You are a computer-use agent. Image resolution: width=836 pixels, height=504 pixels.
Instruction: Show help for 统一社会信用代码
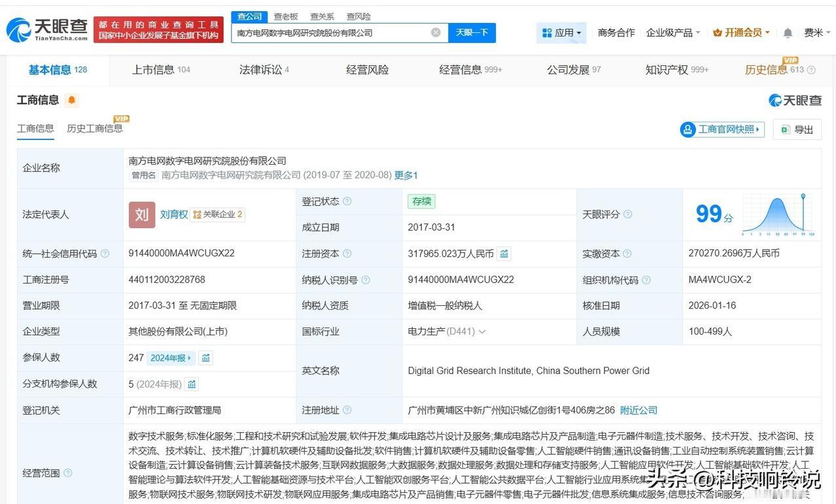click(x=105, y=254)
